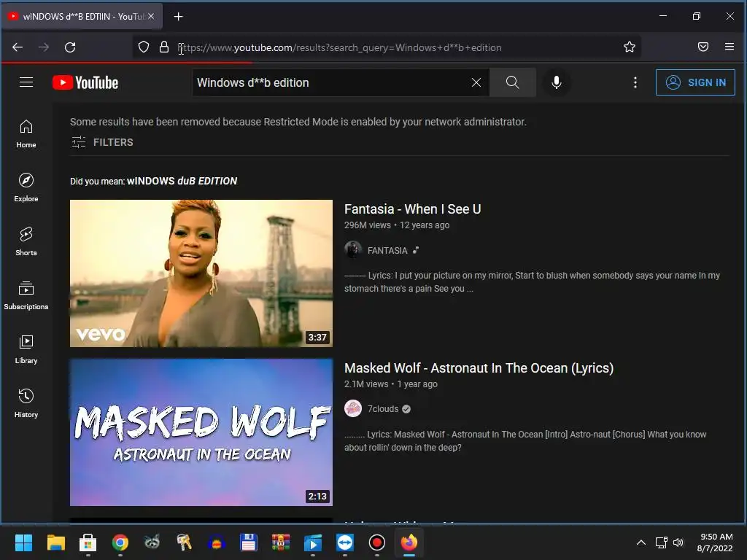Open File Explorer from taskbar
This screenshot has height=560, width=747.
[x=55, y=542]
